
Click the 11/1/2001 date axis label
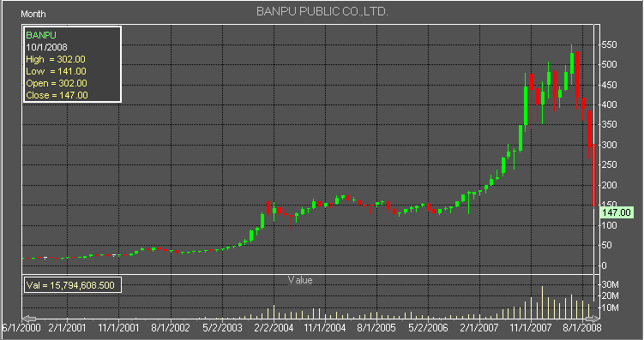tap(118, 328)
